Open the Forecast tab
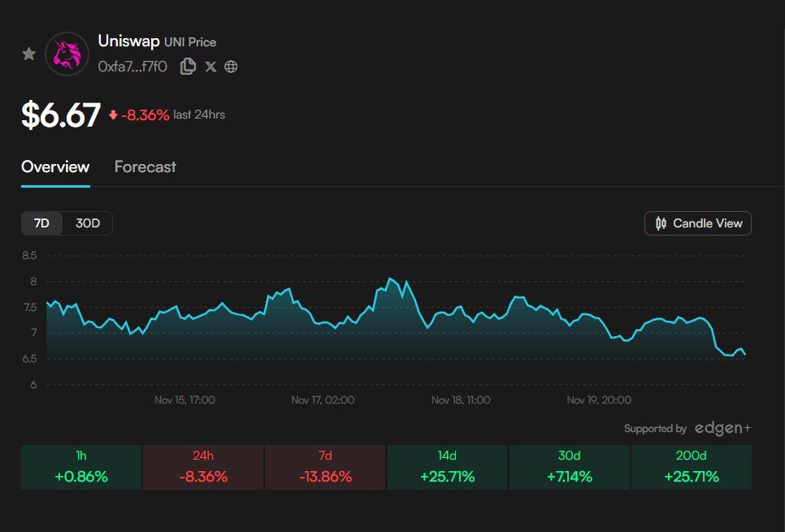 click(145, 167)
